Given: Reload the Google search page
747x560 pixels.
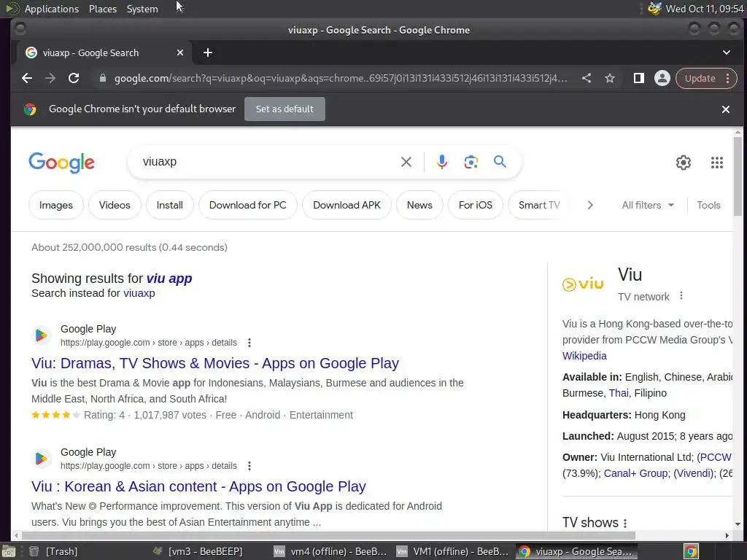Looking at the screenshot, I should point(74,78).
